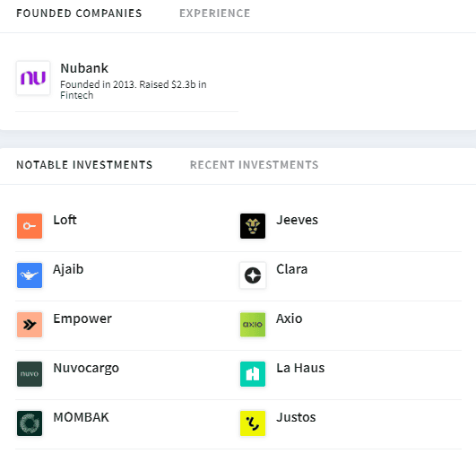
Task: Open the yellow Justos logo icon
Action: click(253, 423)
